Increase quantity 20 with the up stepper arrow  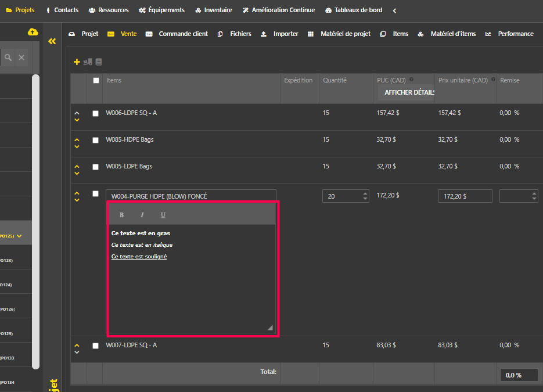365,193
